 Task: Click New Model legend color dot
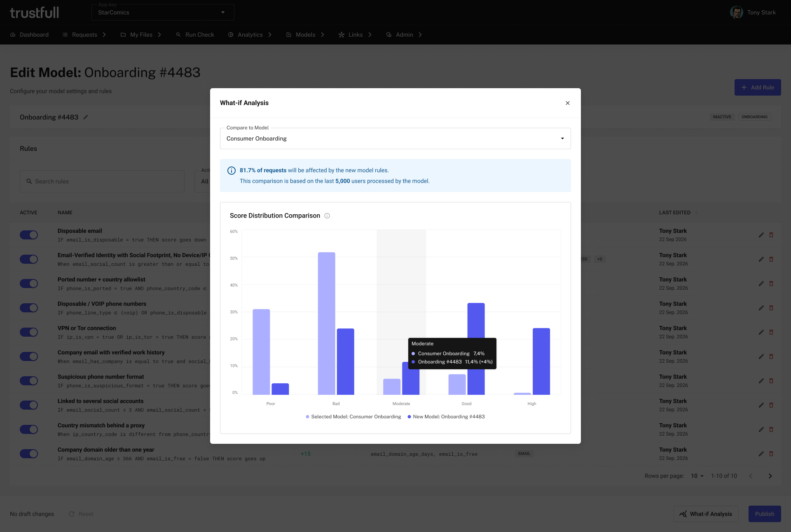[409, 417]
